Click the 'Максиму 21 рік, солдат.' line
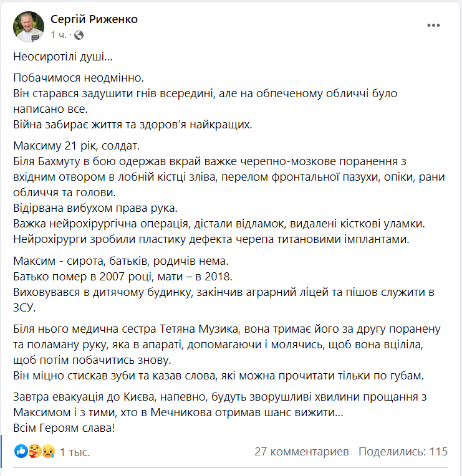 point(78,146)
